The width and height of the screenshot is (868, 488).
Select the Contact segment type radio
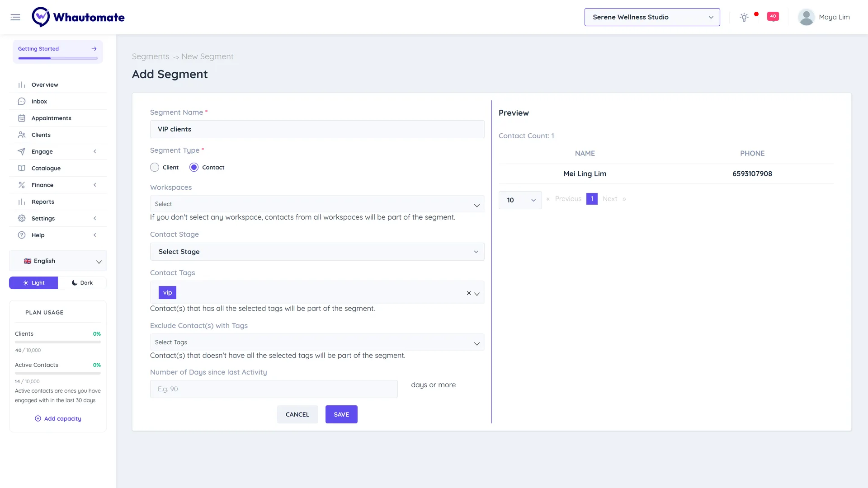(194, 167)
